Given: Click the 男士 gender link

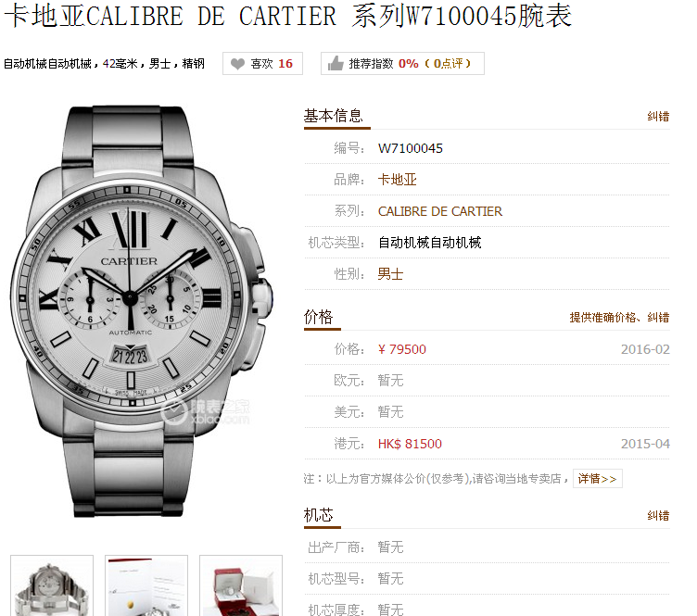Looking at the screenshot, I should pos(390,274).
